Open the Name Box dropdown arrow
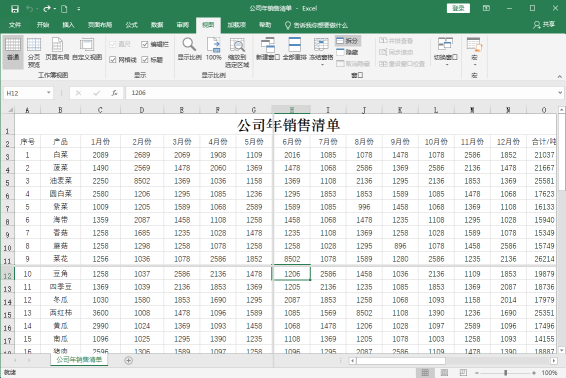Image resolution: width=566 pixels, height=378 pixels. click(x=49, y=93)
